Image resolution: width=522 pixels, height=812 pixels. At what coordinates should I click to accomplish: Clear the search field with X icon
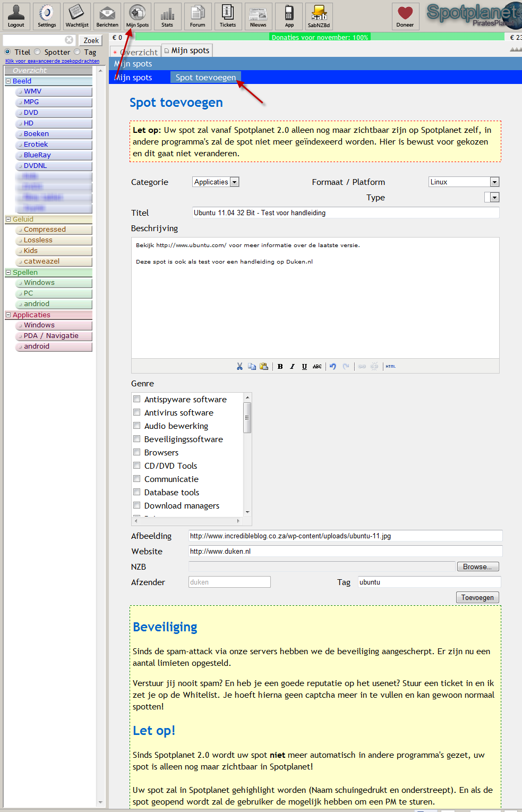tap(69, 40)
